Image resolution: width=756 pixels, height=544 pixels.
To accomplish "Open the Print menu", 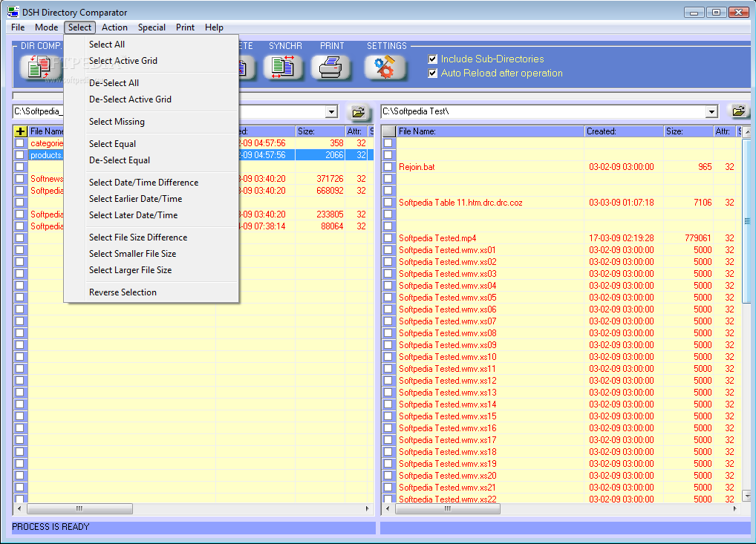I will (x=185, y=27).
